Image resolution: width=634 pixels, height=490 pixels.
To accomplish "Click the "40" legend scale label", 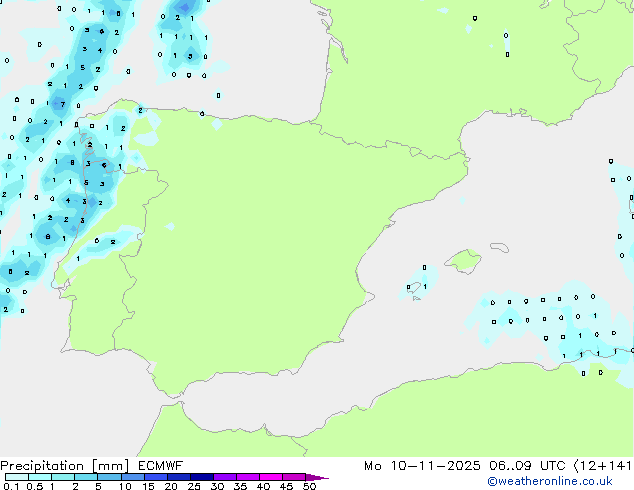I will click(x=263, y=486).
